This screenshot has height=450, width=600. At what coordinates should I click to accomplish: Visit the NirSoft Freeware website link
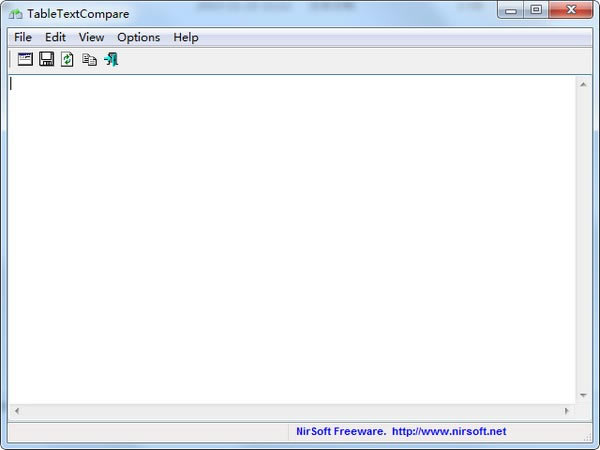click(x=401, y=432)
